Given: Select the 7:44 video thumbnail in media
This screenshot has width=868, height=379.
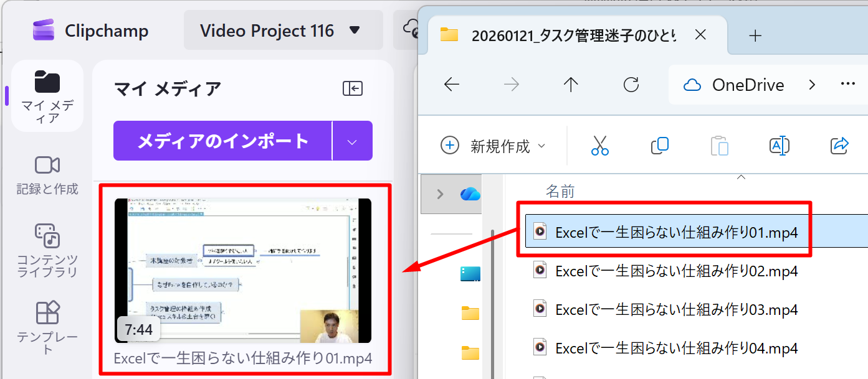Looking at the screenshot, I should [243, 271].
